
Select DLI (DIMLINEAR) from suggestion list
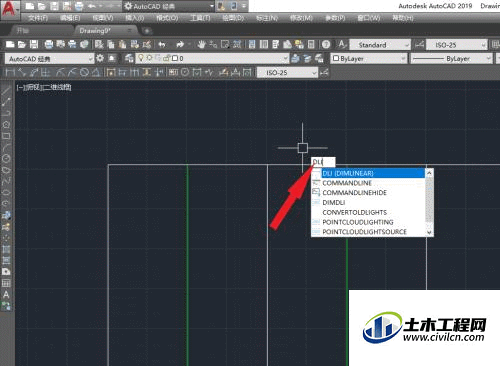click(373, 173)
